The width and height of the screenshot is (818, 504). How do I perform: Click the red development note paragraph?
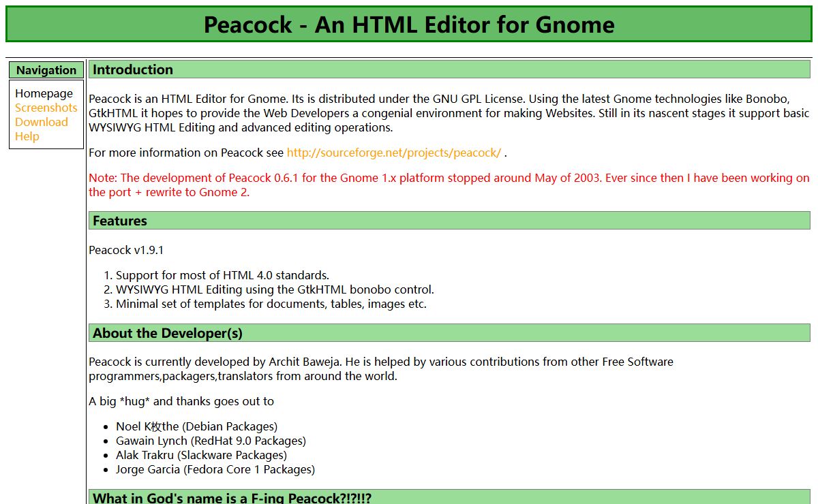coord(449,185)
